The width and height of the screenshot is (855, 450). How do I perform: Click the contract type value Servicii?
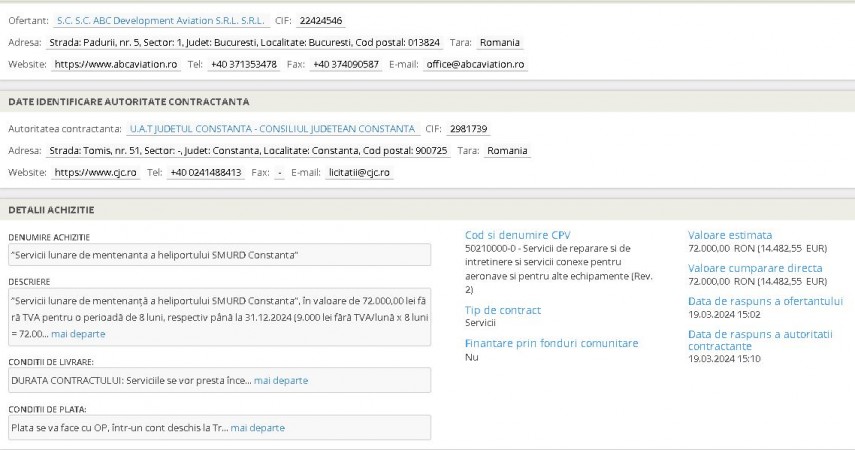480,322
